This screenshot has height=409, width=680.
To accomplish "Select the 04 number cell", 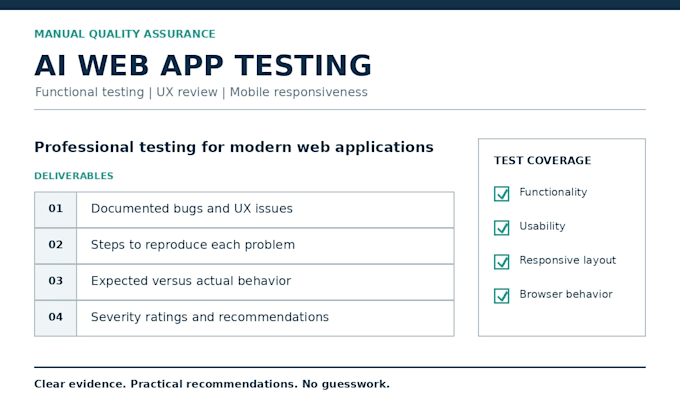I will pos(56,318).
